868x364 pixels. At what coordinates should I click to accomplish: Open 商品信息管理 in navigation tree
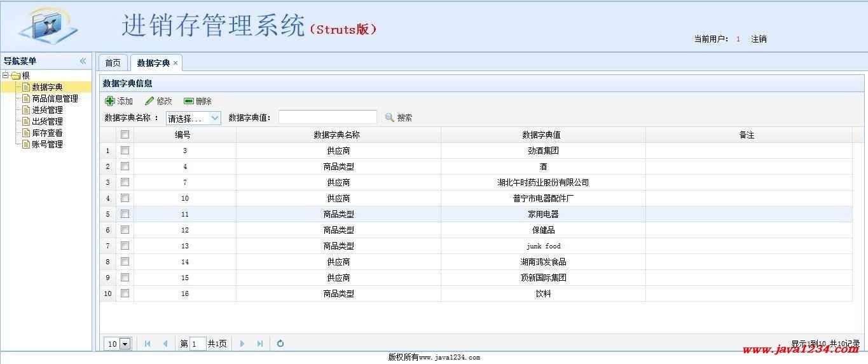55,98
